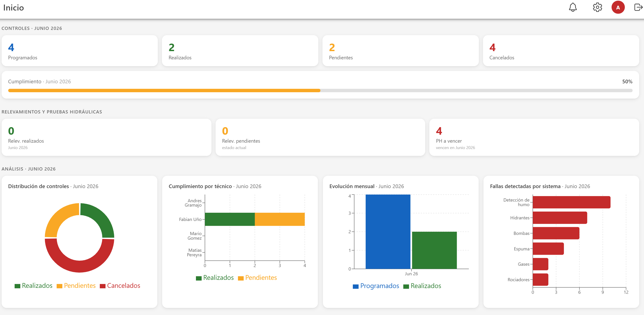Toggle Realizados legend in Distribución chart
This screenshot has width=644, height=315.
pyautogui.click(x=34, y=286)
